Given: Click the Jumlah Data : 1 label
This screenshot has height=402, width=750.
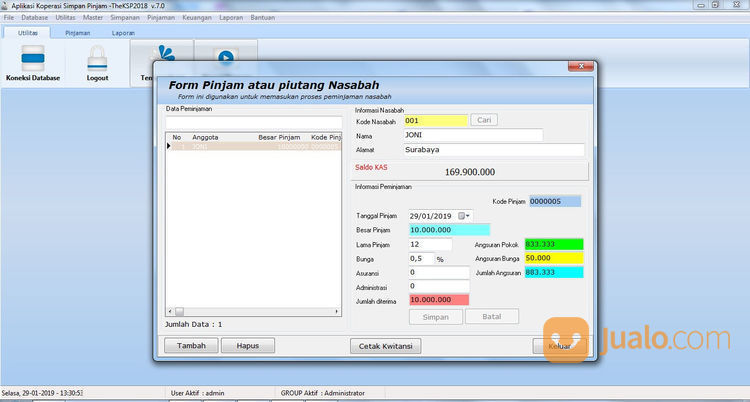Looking at the screenshot, I should [193, 324].
